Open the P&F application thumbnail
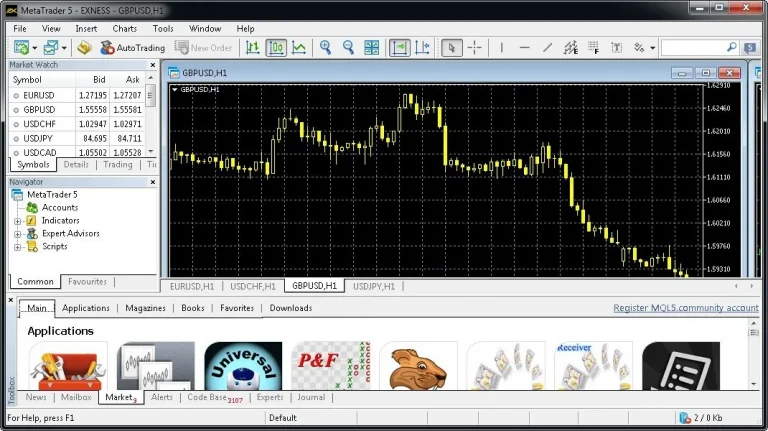The width and height of the screenshot is (768, 431). coord(331,365)
